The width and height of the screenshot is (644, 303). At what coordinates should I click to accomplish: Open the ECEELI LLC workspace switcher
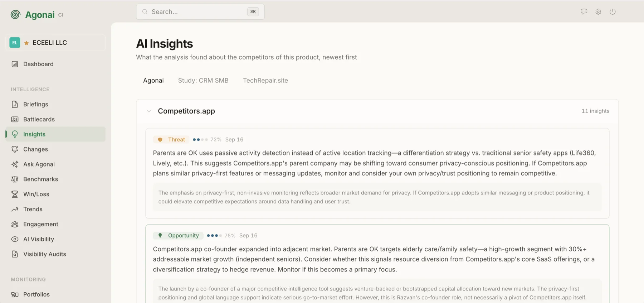coord(55,43)
